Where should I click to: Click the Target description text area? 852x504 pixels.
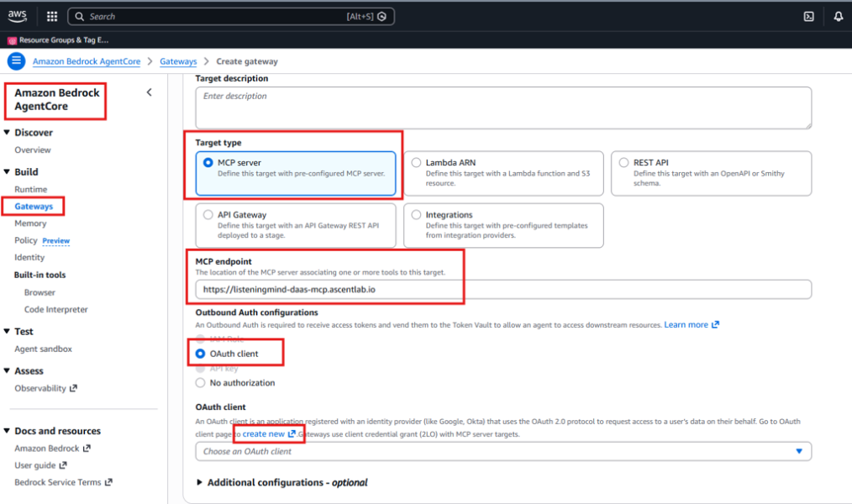click(x=502, y=108)
